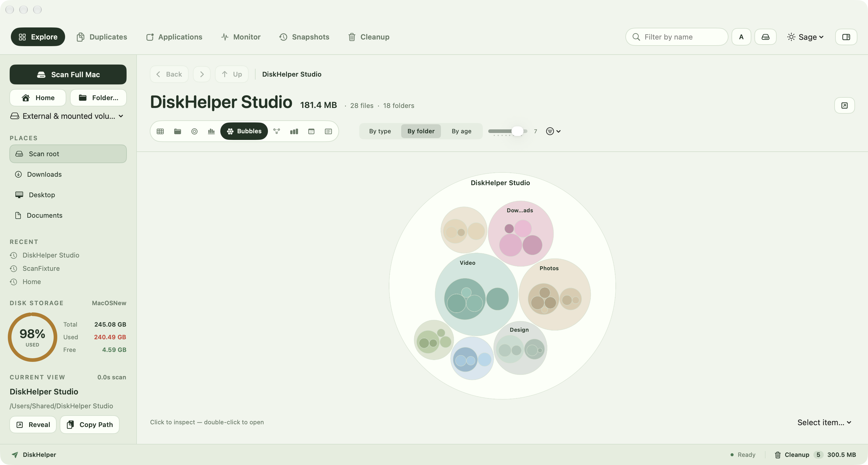Open the Cleanup tab

[369, 37]
